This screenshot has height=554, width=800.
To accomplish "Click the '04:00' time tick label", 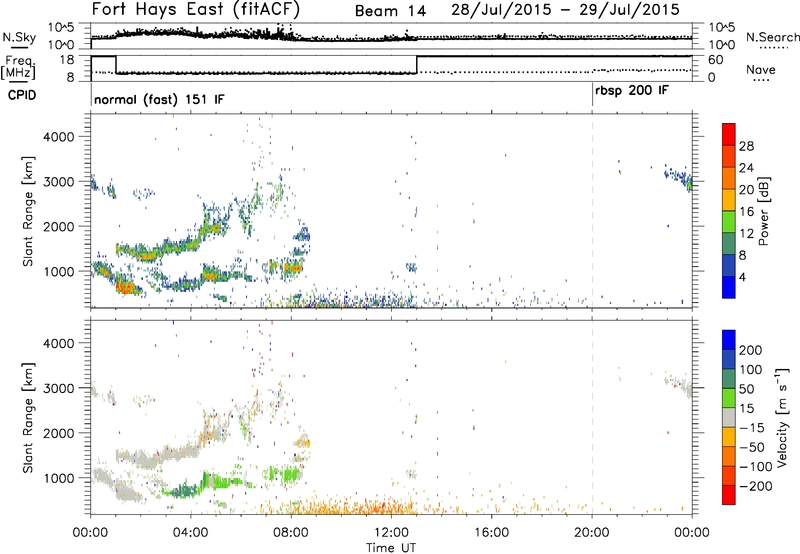I will 191,533.
